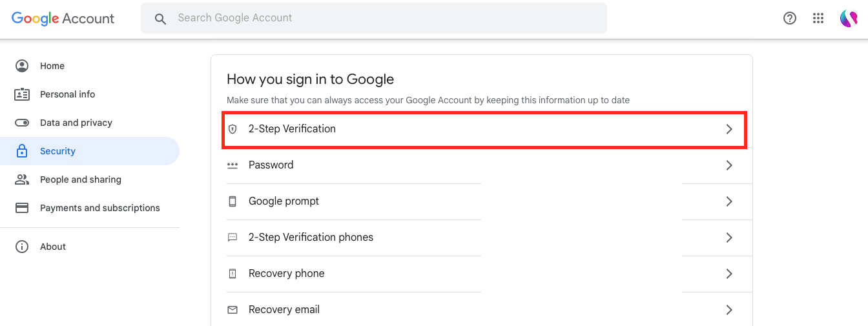Click the Google Account logo
868x326 pixels.
63,19
